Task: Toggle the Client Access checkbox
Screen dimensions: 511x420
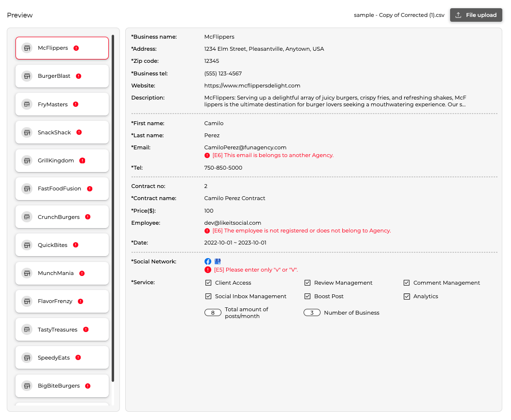Action: point(208,283)
